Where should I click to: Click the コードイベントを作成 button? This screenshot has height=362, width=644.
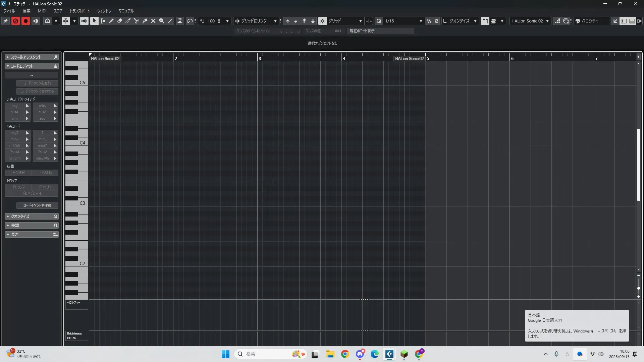tap(37, 205)
